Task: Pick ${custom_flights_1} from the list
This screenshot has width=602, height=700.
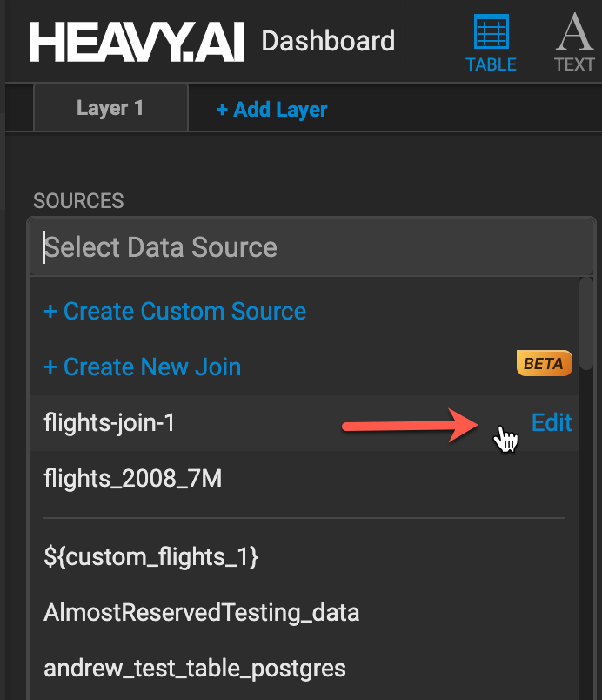Action: [x=150, y=556]
